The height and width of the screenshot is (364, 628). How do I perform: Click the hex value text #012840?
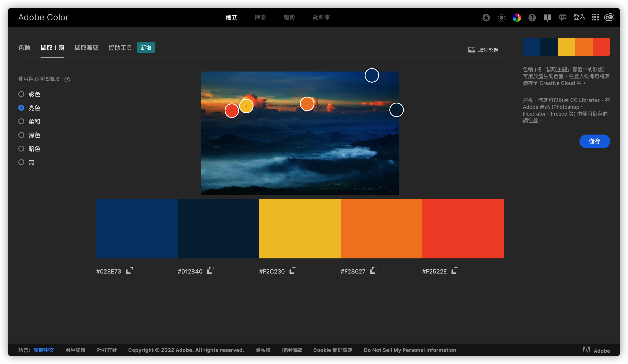(190, 271)
